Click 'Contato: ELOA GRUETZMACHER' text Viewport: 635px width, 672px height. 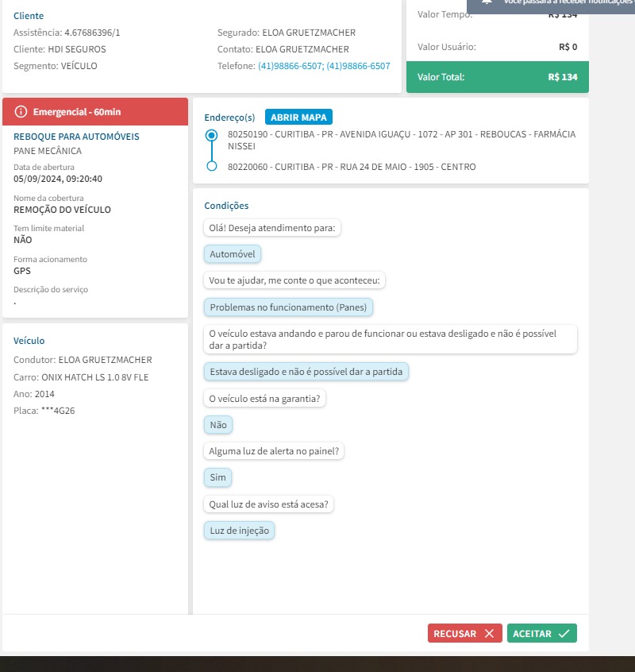click(283, 49)
